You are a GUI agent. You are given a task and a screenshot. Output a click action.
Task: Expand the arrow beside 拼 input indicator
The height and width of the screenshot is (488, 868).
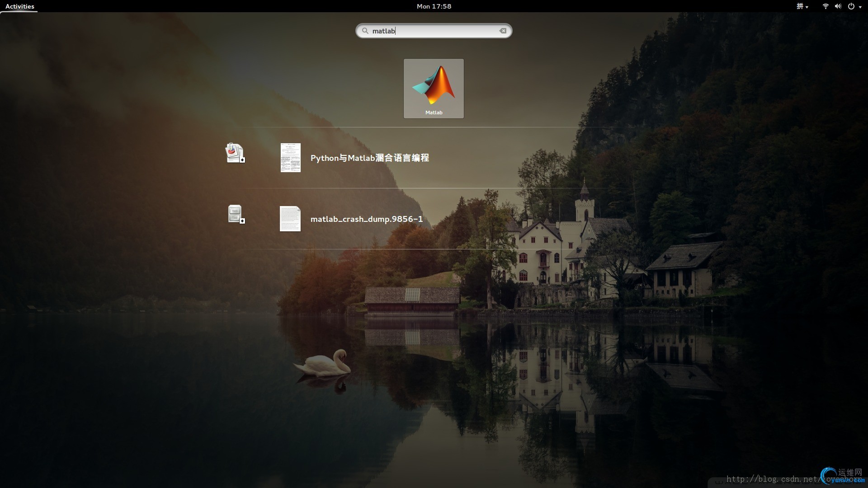[807, 7]
